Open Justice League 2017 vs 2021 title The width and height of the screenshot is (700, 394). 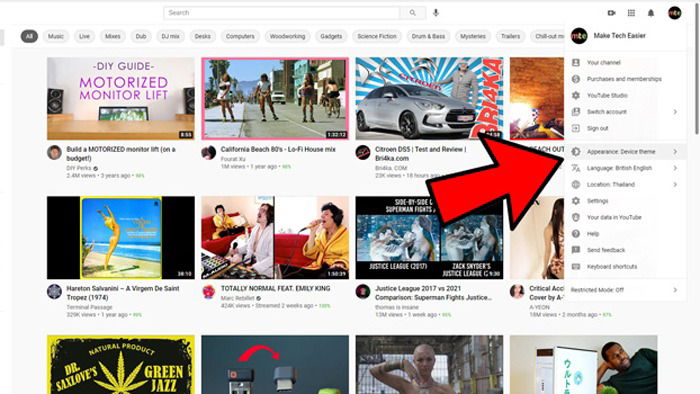433,293
